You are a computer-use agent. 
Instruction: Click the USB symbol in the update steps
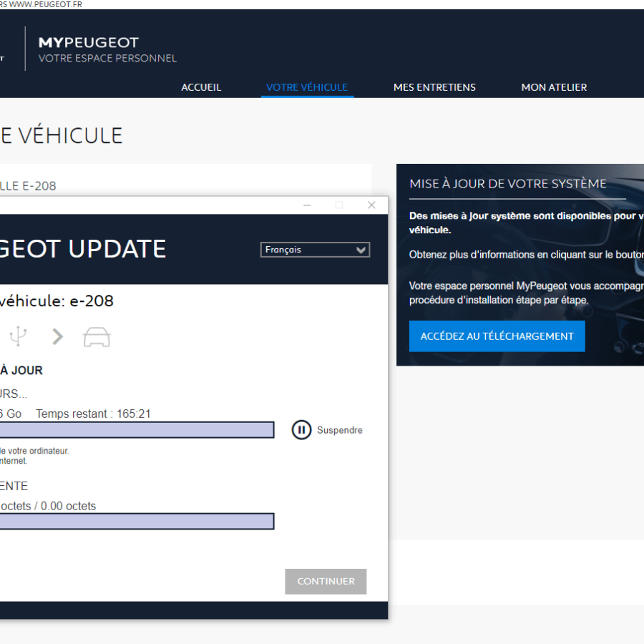18,336
